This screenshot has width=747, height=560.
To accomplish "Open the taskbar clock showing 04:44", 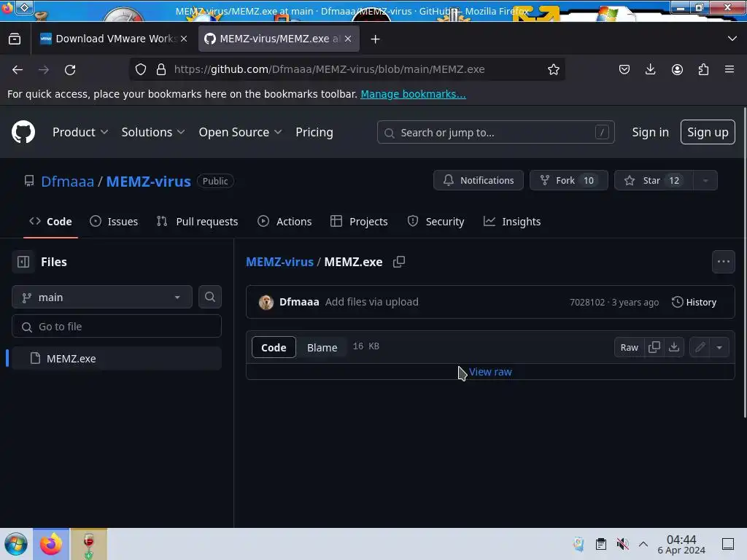I will [681, 544].
